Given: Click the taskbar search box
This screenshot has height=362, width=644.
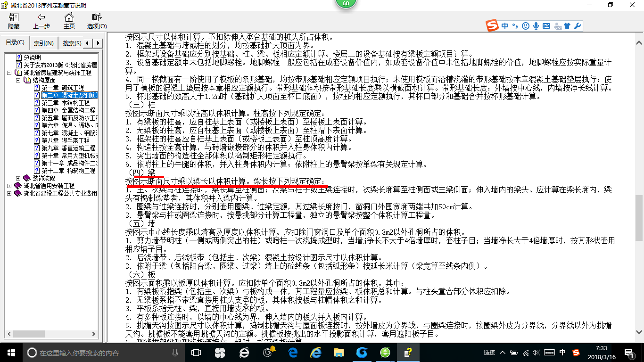Looking at the screenshot, I should [x=104, y=353].
